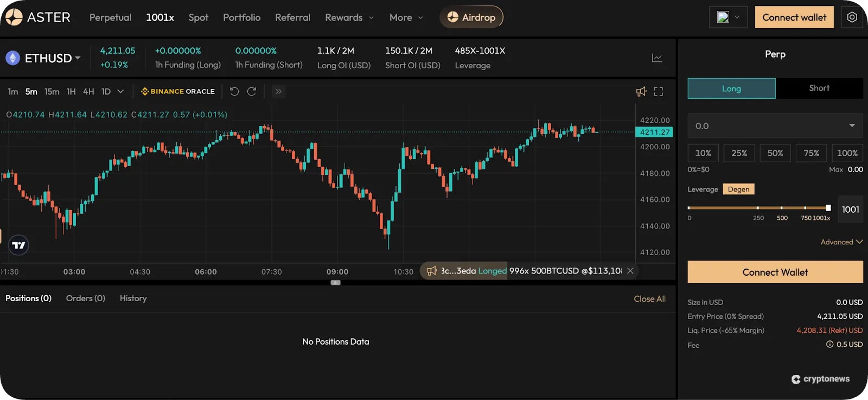
Task: Click the TradingView logo on the chart
Action: point(19,245)
